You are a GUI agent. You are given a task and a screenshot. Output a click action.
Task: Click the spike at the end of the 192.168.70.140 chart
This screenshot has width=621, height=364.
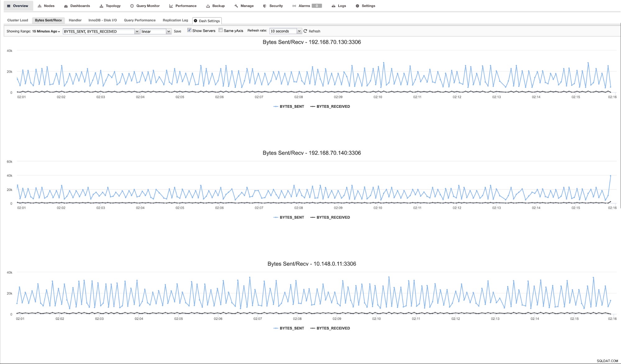[610, 176]
